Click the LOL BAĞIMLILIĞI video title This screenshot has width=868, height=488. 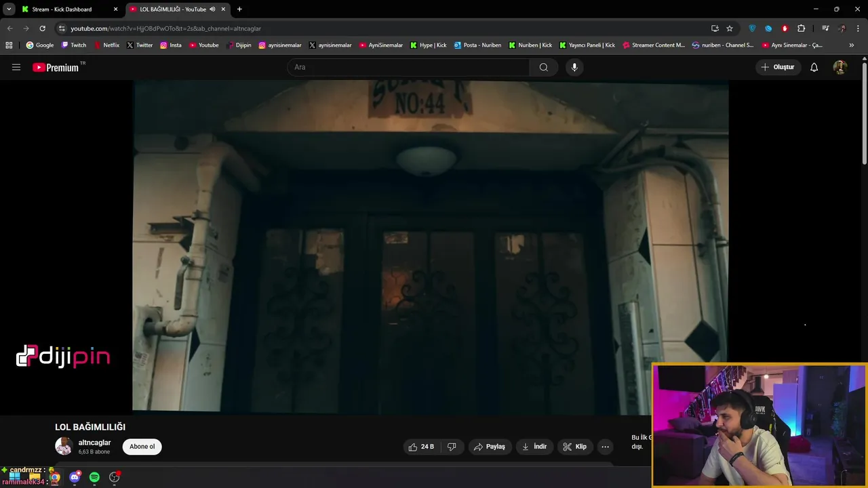coord(90,427)
